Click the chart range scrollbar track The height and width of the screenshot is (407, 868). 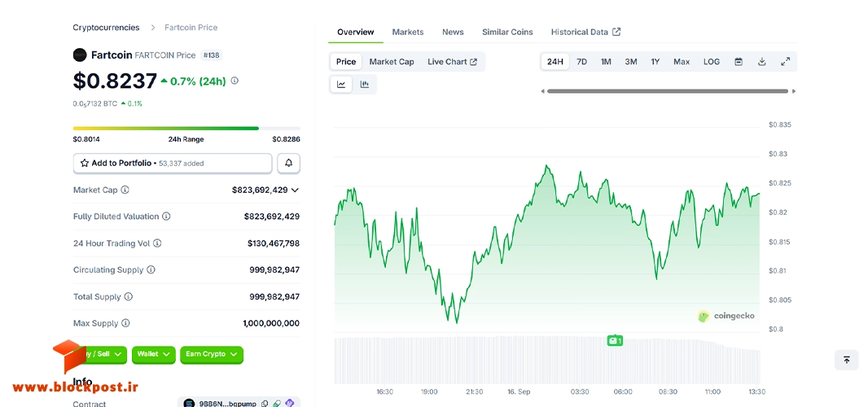click(x=668, y=91)
